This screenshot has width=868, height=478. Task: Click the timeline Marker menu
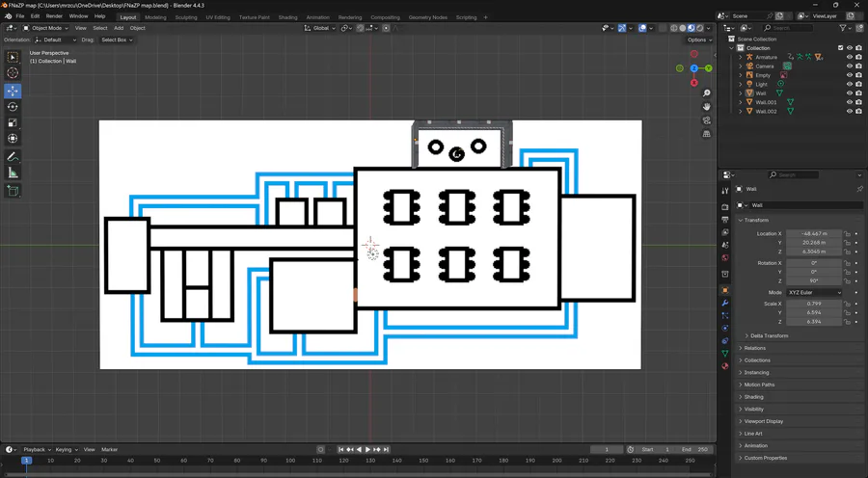tap(110, 450)
